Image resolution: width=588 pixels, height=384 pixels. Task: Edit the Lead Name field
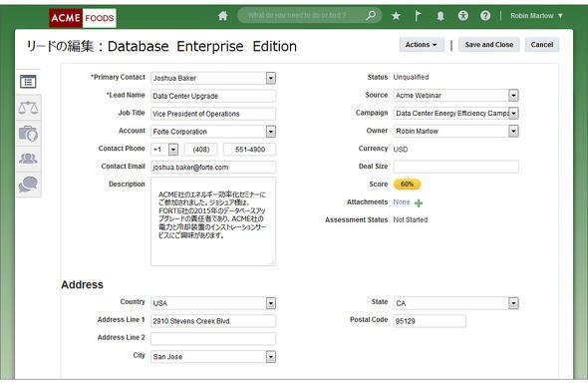pyautogui.click(x=213, y=96)
